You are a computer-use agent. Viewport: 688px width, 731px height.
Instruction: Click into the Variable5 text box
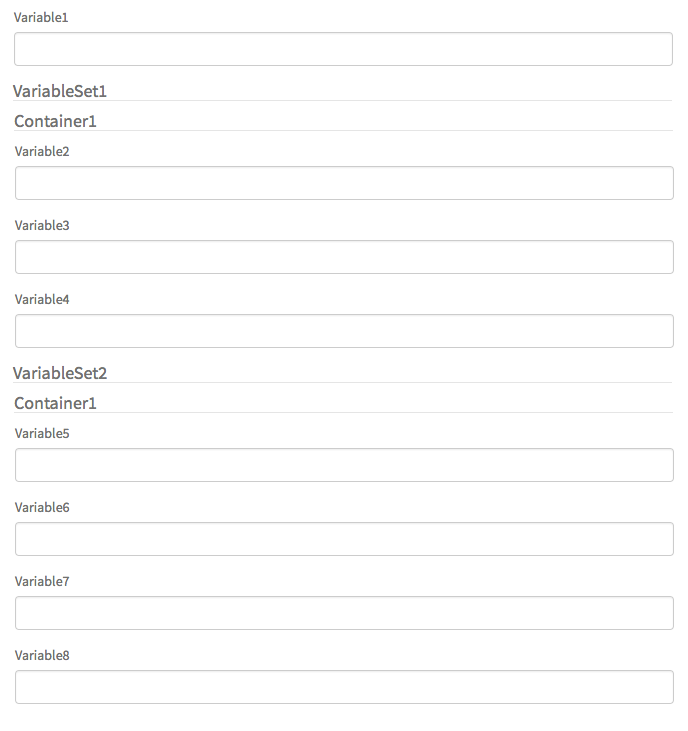click(x=344, y=465)
